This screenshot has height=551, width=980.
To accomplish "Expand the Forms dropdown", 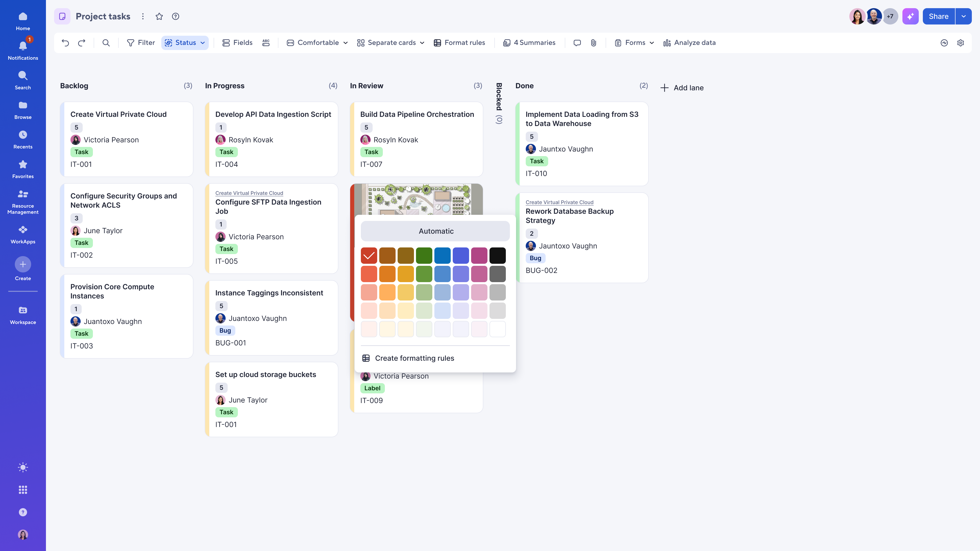I will coord(634,43).
